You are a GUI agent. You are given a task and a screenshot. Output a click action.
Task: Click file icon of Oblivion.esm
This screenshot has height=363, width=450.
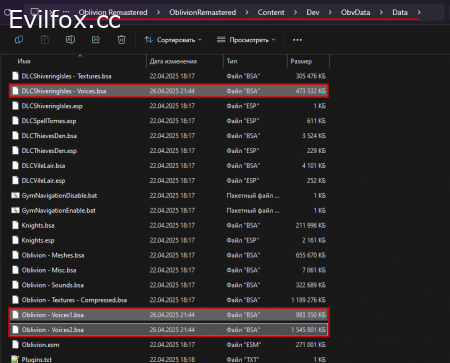coord(15,344)
